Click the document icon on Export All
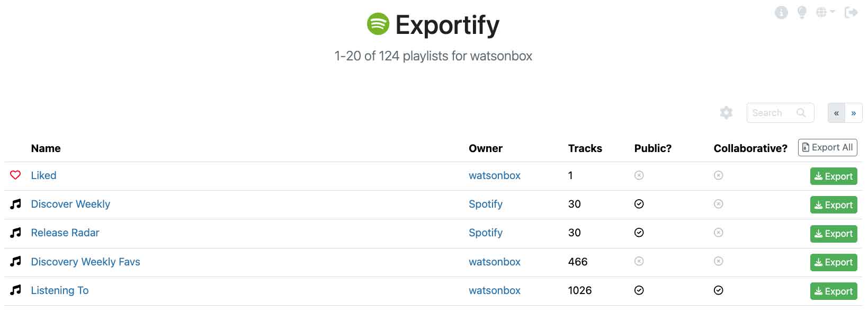The height and width of the screenshot is (311, 868). [805, 147]
